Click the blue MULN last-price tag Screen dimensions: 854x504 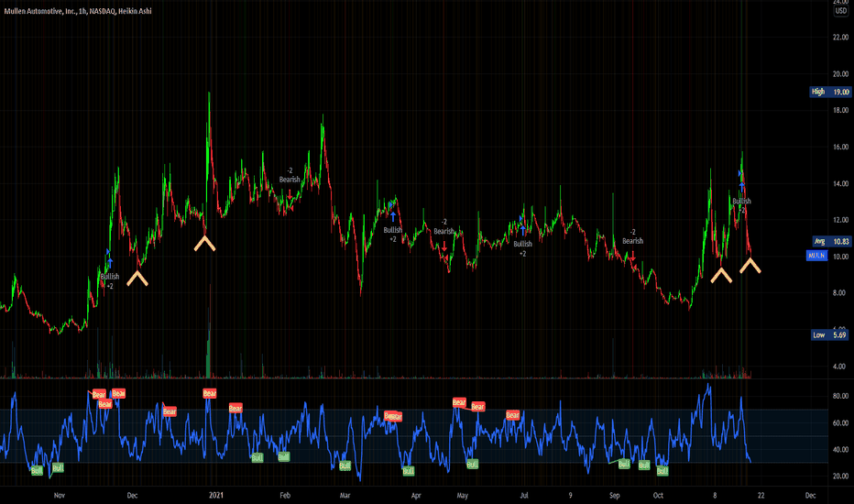pyautogui.click(x=816, y=255)
